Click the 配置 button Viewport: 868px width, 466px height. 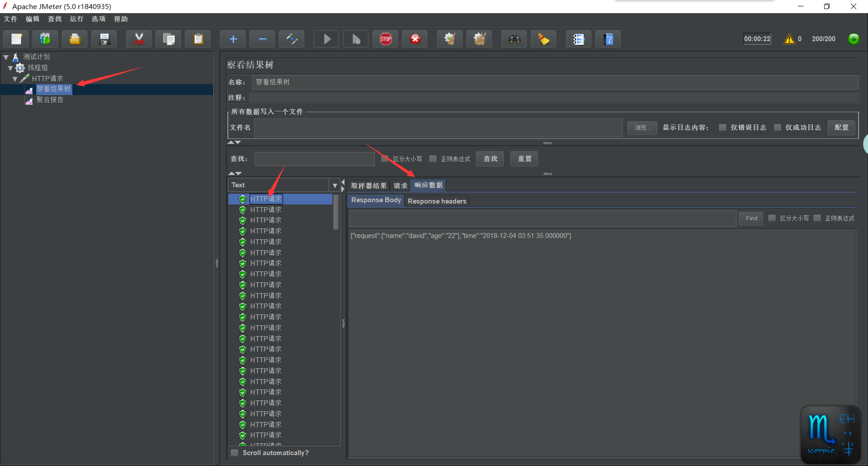[x=842, y=128]
